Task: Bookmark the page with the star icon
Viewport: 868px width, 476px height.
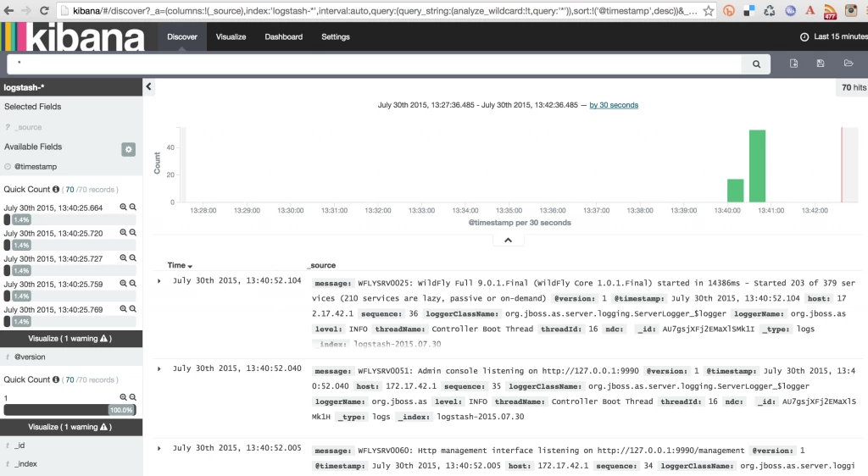Action: coord(708,10)
